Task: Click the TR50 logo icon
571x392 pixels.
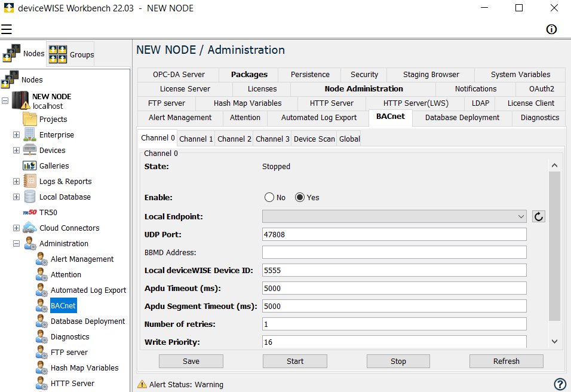Action: [30, 212]
